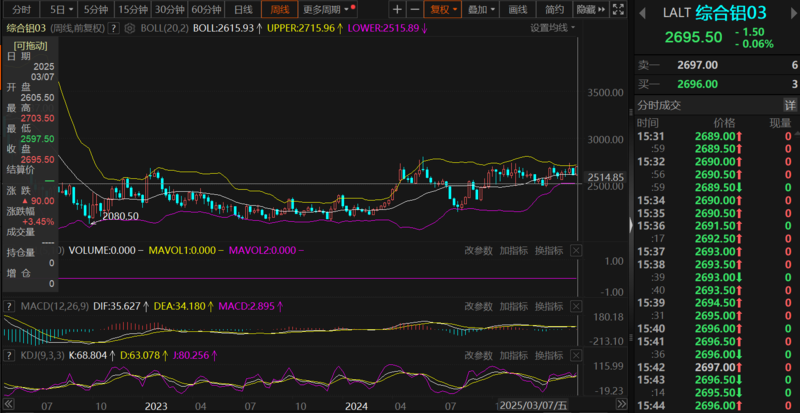
Task: Select the 60分钟 period tab
Action: click(x=205, y=9)
